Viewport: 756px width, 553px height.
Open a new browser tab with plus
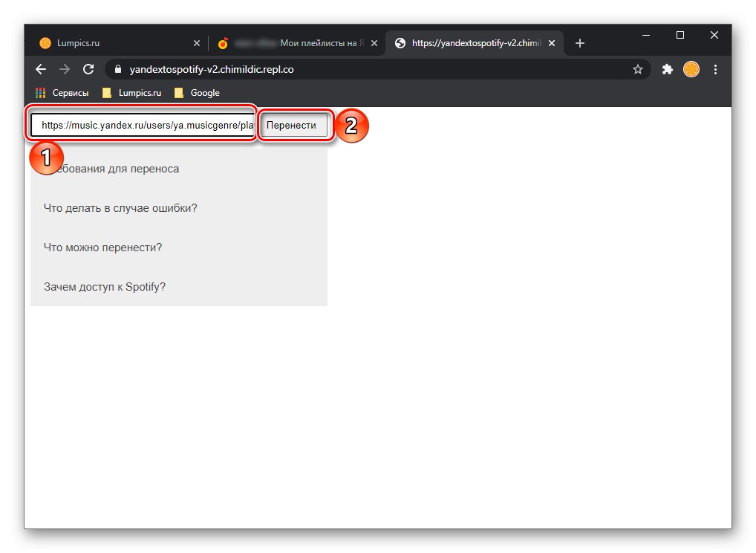580,43
